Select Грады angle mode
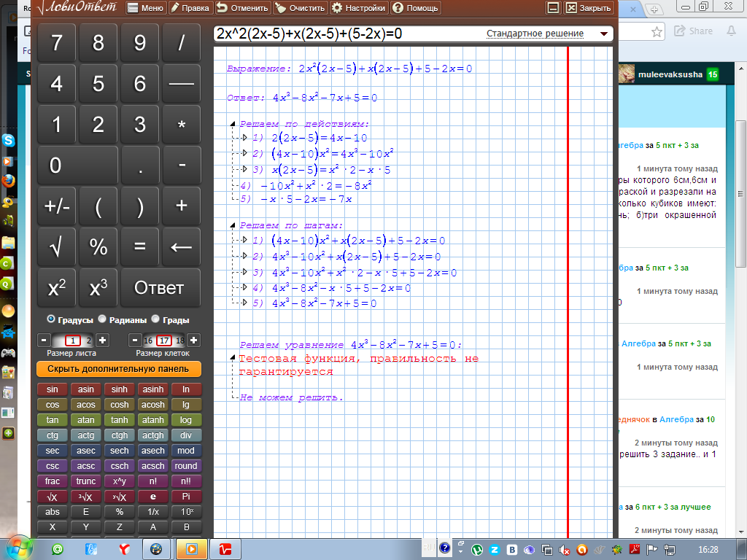Image resolution: width=747 pixels, height=560 pixels. pos(155,319)
